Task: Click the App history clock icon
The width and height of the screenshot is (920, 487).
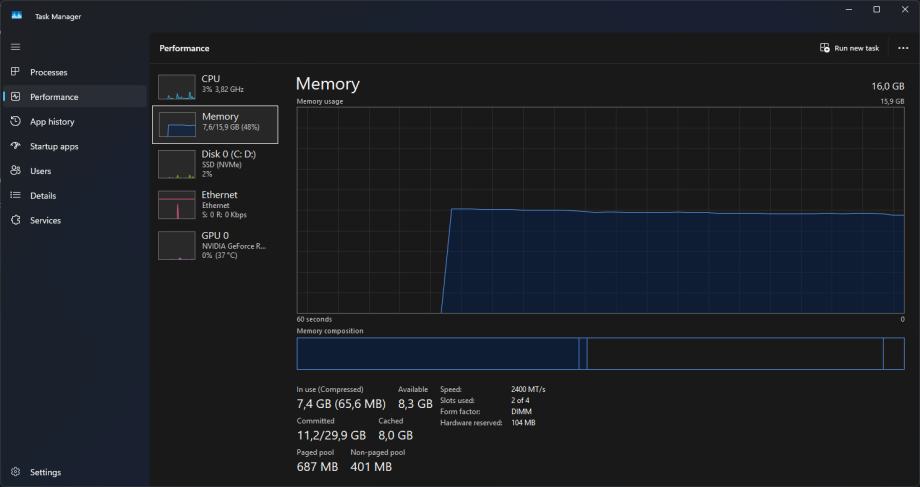Action: 16,121
